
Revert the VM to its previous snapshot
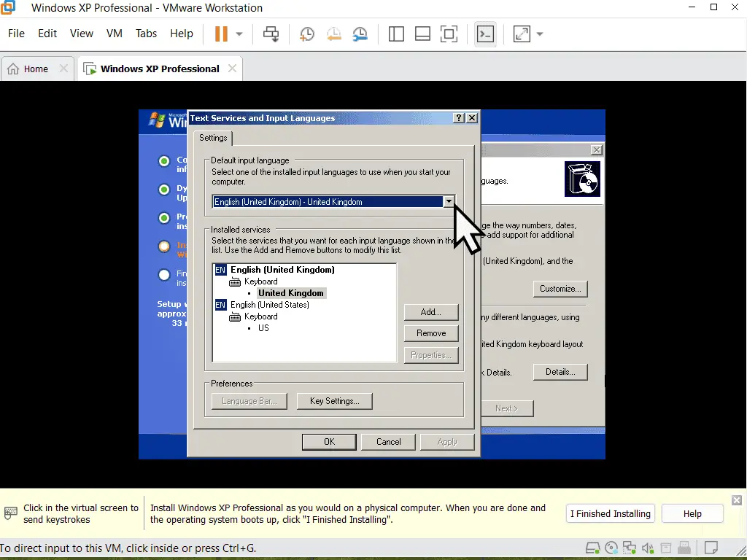(333, 34)
